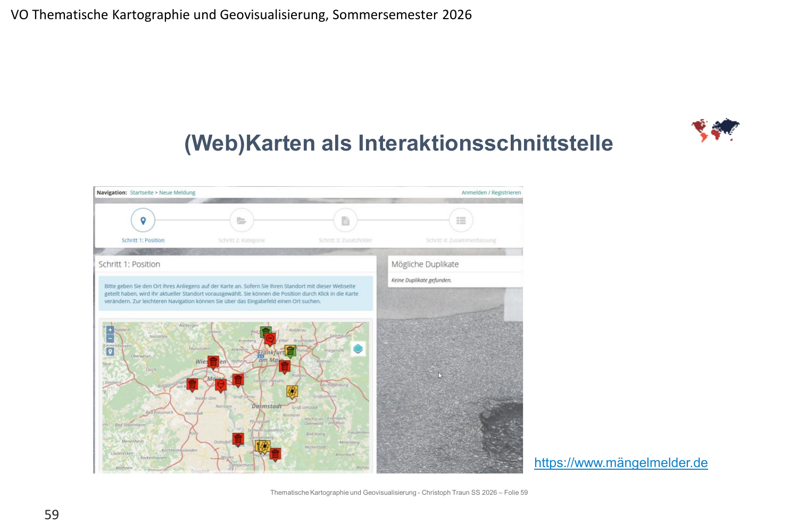
Task: Click the Schritt 2 Kategorie folder icon
Action: 242,220
